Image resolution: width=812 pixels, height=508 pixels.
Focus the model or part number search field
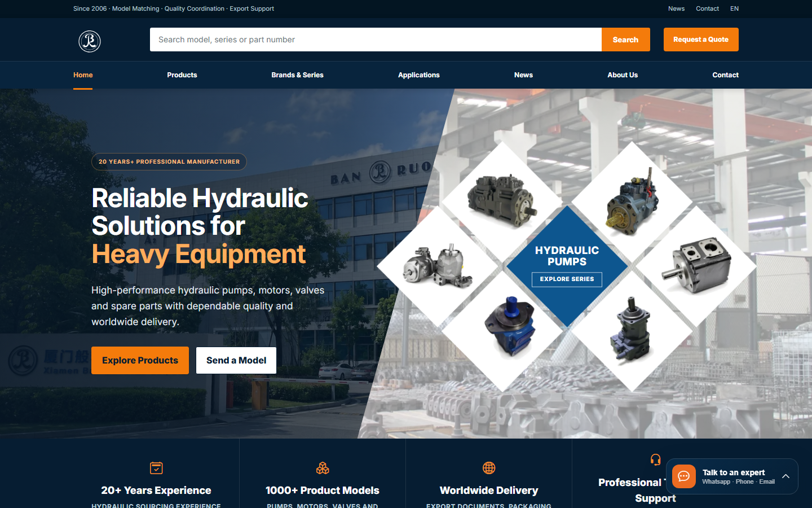[376, 40]
